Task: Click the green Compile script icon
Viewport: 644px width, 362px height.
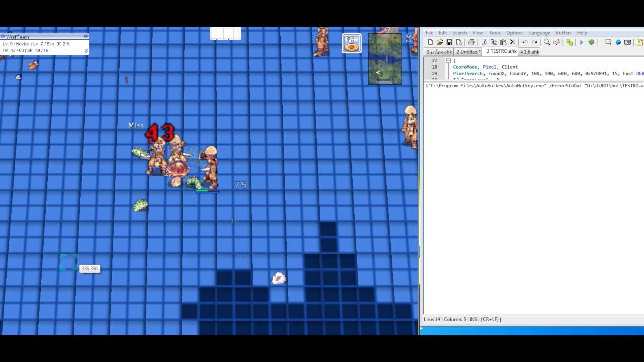Action: (x=569, y=42)
